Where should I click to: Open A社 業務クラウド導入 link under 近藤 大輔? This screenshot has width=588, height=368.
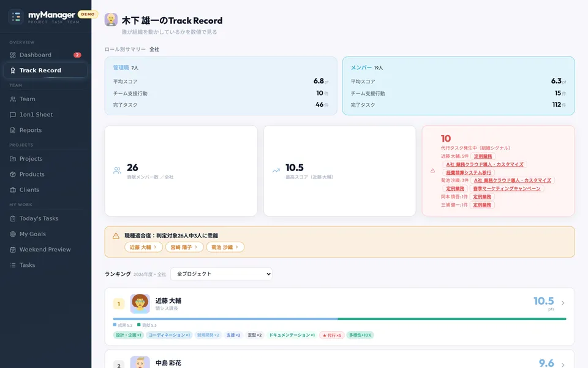click(485, 164)
